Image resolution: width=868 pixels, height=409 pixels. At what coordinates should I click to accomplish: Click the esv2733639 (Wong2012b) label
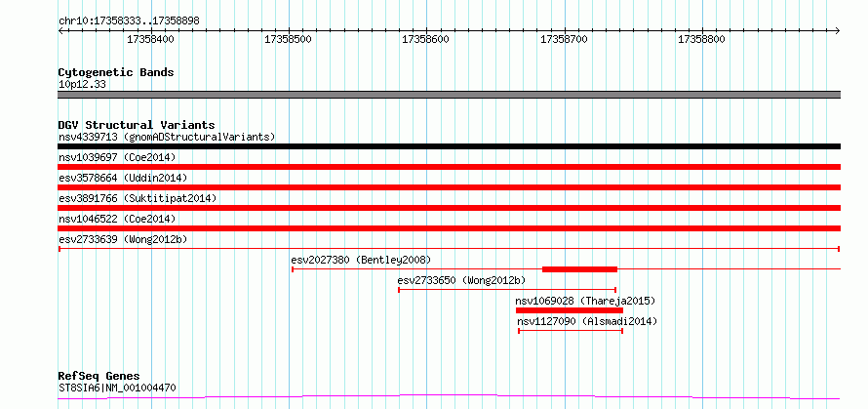pyautogui.click(x=123, y=239)
